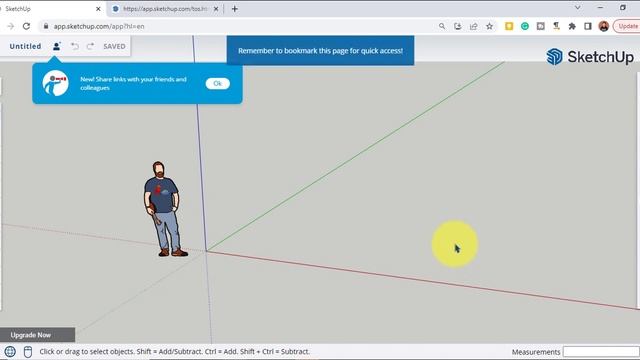This screenshot has height=360, width=640.
Task: View site info via the lock icon
Action: coord(46,26)
